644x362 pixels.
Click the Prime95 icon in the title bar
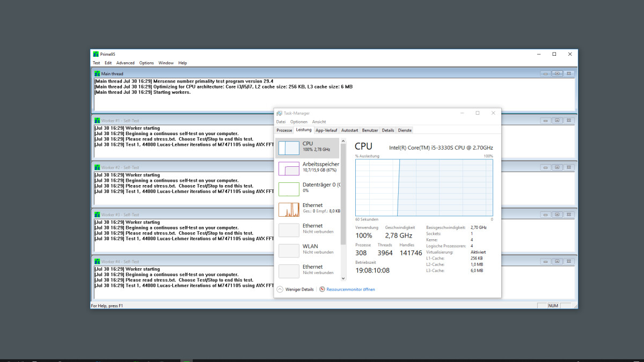(x=96, y=54)
